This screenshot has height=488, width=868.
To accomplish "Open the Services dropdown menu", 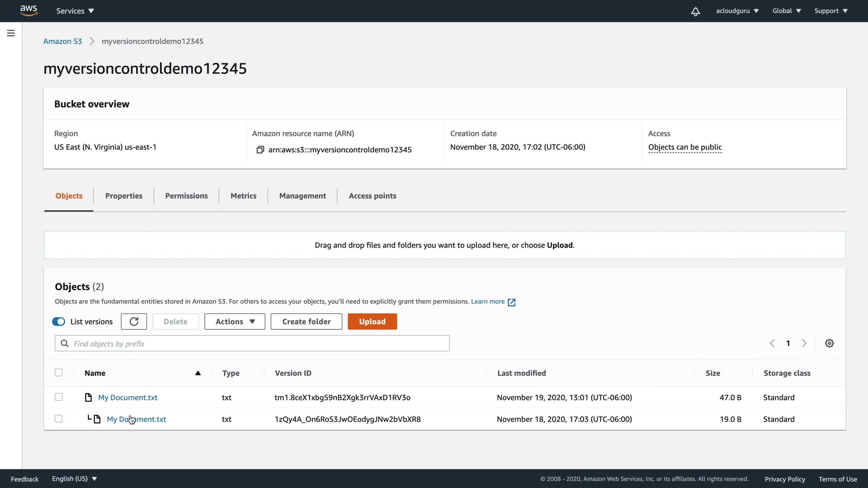I will coord(75,11).
